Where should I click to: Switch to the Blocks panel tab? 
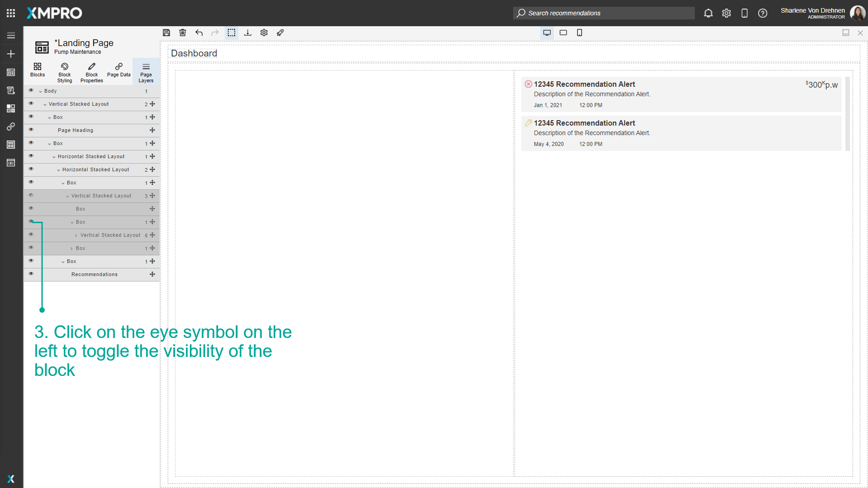pyautogui.click(x=38, y=71)
